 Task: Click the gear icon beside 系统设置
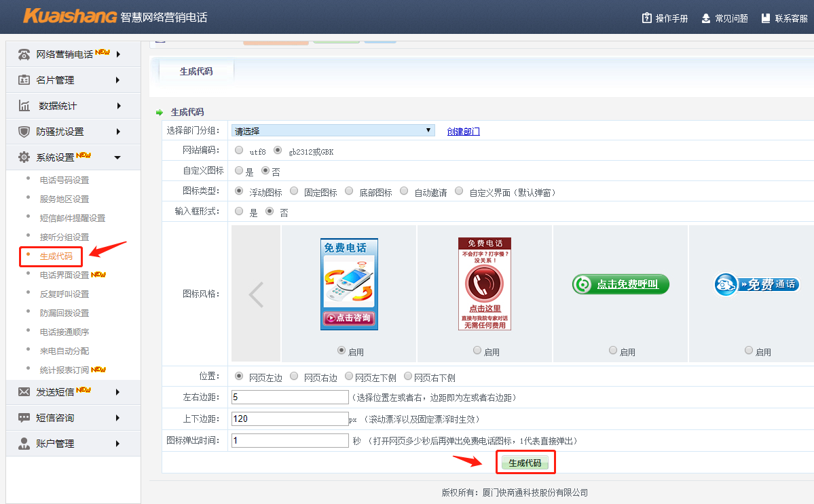pyautogui.click(x=24, y=157)
